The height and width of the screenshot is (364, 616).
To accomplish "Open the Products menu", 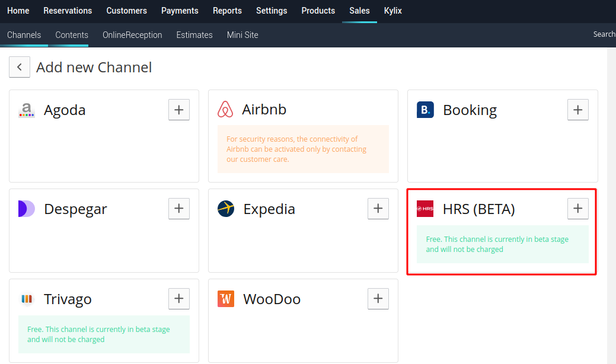I will click(318, 11).
